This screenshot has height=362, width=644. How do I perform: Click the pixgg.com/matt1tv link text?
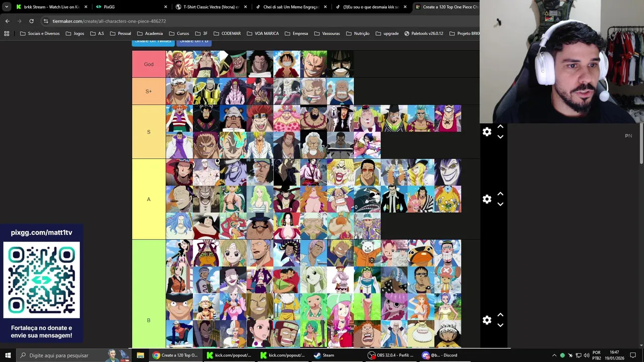point(42,233)
